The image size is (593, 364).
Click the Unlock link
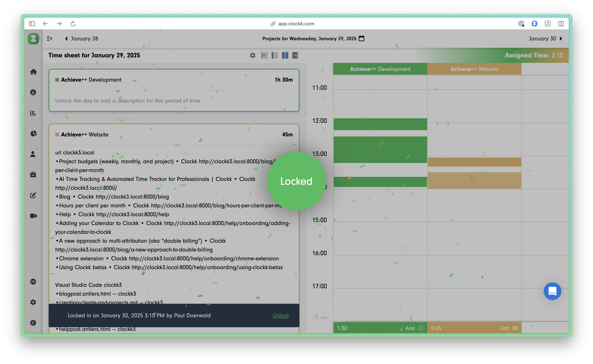pos(281,315)
